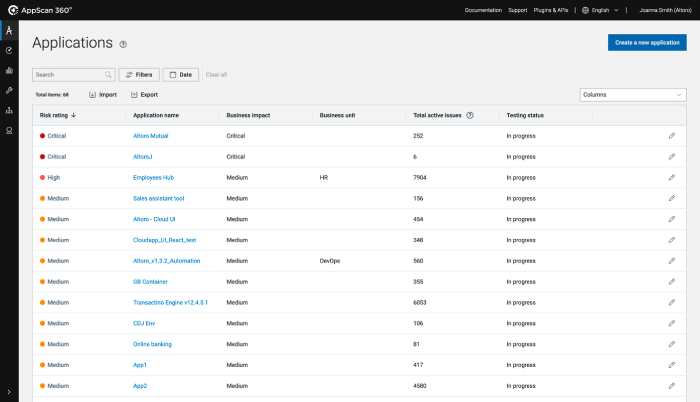Screen dimensions: 700x402
Task: Open the Documentation menu item
Action: pyautogui.click(x=483, y=10)
